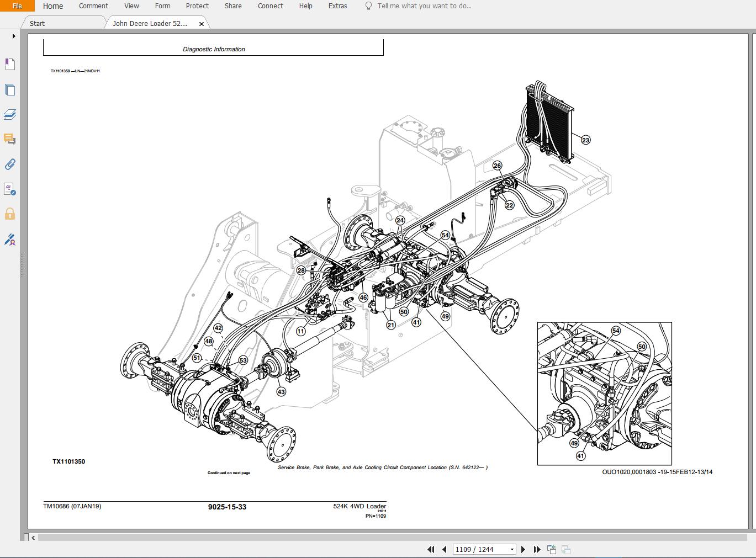
Task: Open the Form ribbon tab
Action: point(162,6)
